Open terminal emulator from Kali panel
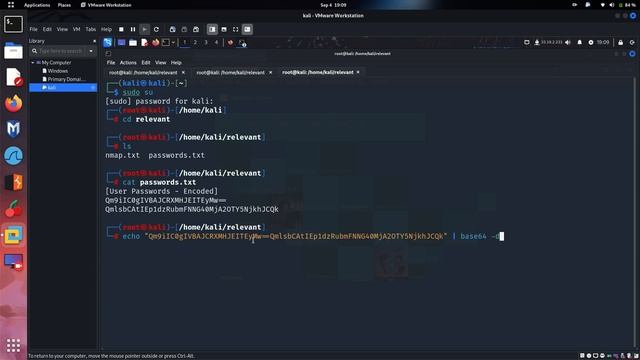Screen dimensions: 640x360 pyautogui.click(x=166, y=42)
